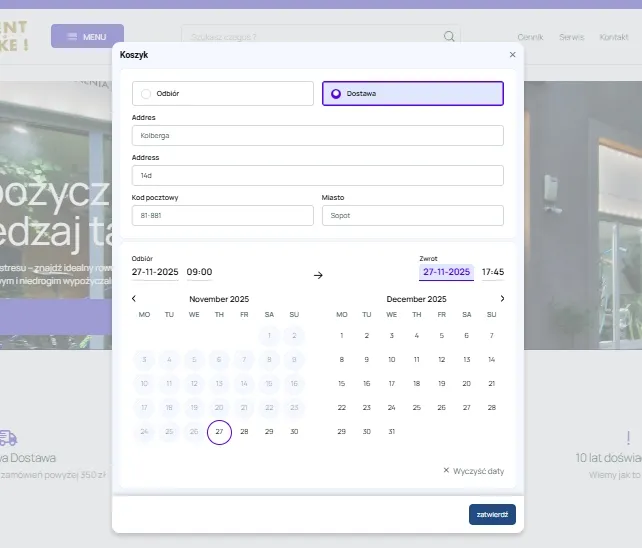Open the Odbiór time 09:00 selector
Viewport: 642px width, 548px height.
tap(199, 272)
